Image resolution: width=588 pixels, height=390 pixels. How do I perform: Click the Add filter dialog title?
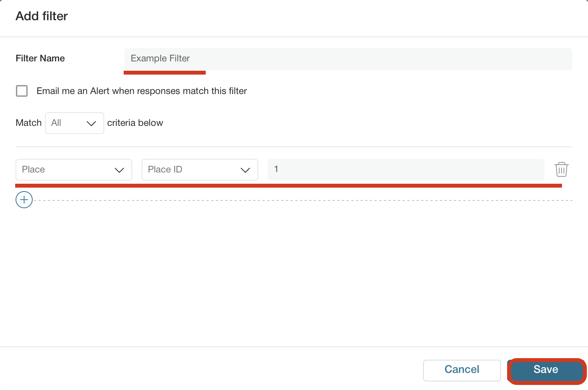tap(42, 16)
